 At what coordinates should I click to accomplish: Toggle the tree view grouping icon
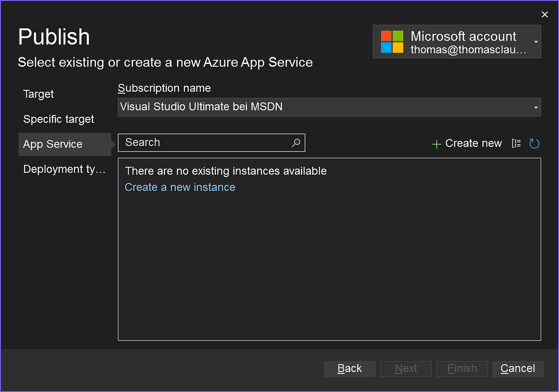coord(516,143)
